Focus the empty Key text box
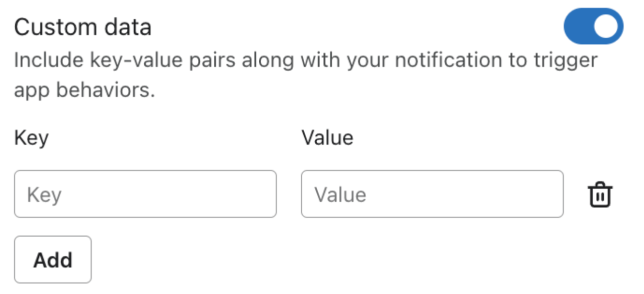 (x=145, y=194)
